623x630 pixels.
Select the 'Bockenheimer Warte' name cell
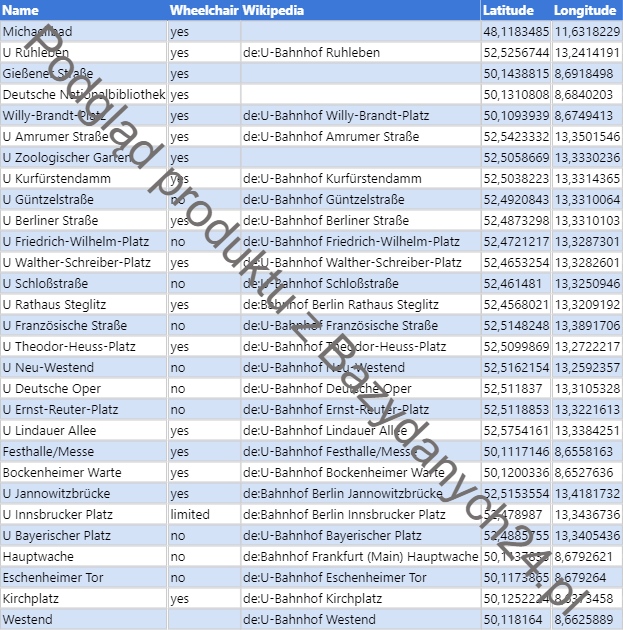click(84, 472)
